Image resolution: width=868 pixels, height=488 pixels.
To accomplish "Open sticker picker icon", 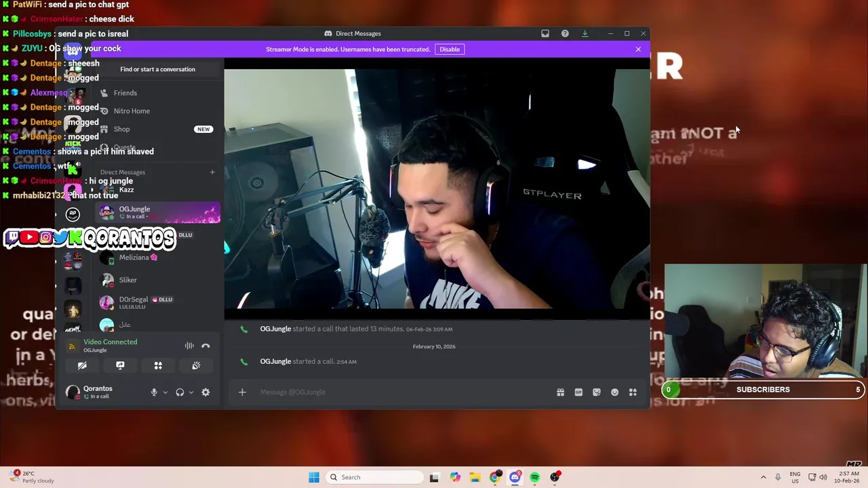I will pos(597,392).
